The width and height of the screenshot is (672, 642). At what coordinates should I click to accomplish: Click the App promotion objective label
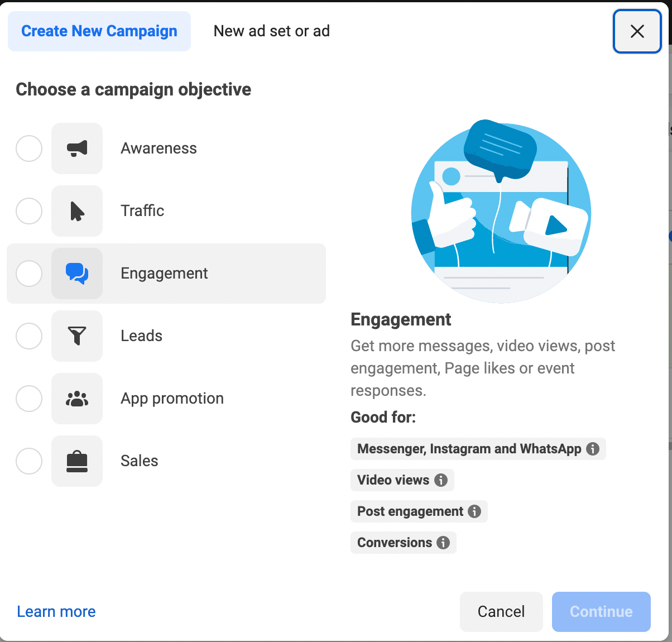point(172,399)
